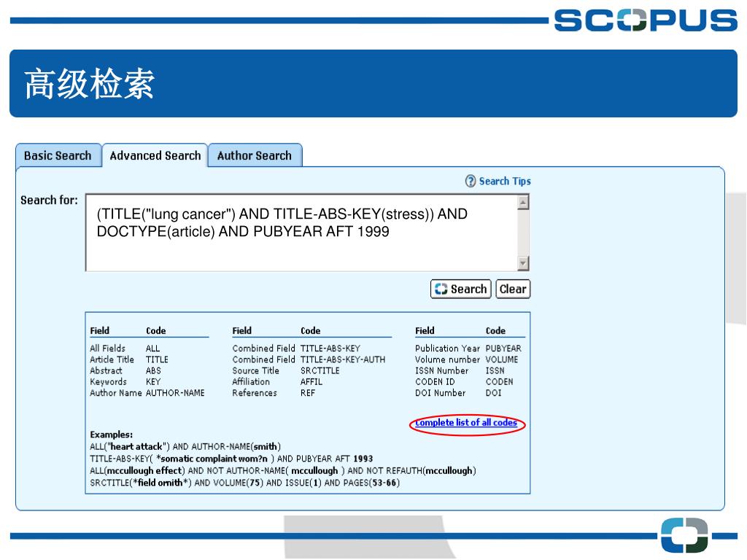
Task: Click the KEY code text
Action: click(153, 382)
